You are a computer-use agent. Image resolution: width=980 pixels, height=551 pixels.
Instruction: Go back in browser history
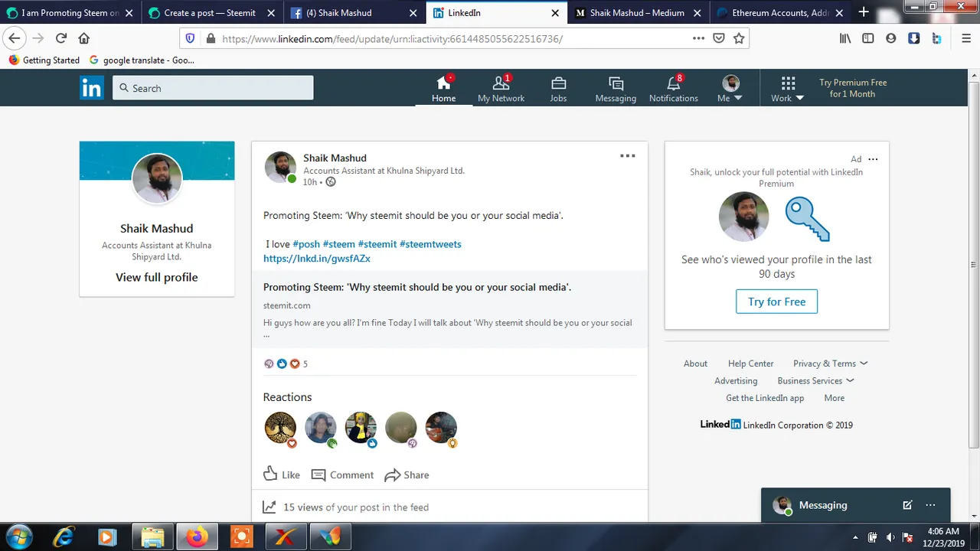coord(14,38)
